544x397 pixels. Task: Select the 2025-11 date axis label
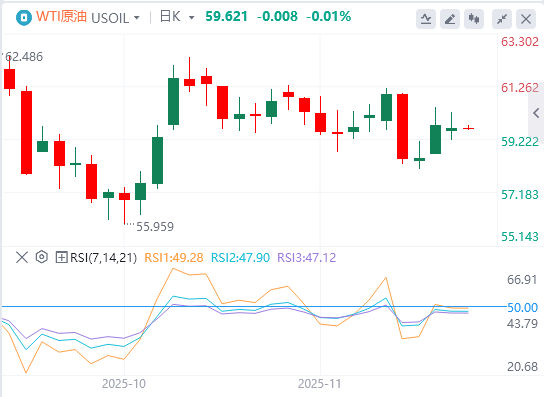(x=320, y=384)
